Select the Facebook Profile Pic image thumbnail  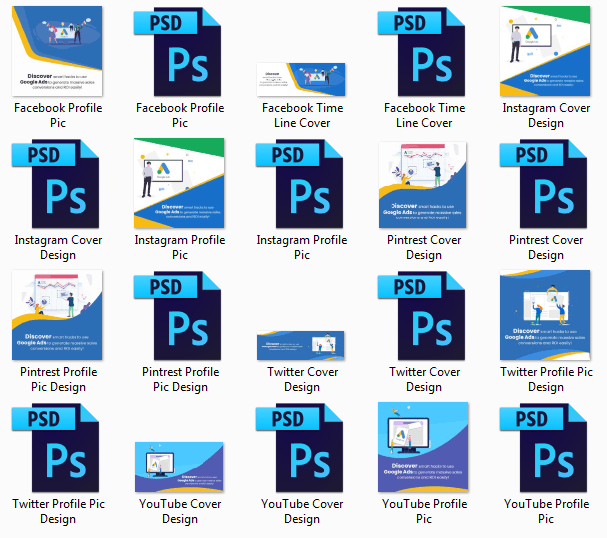pos(57,50)
